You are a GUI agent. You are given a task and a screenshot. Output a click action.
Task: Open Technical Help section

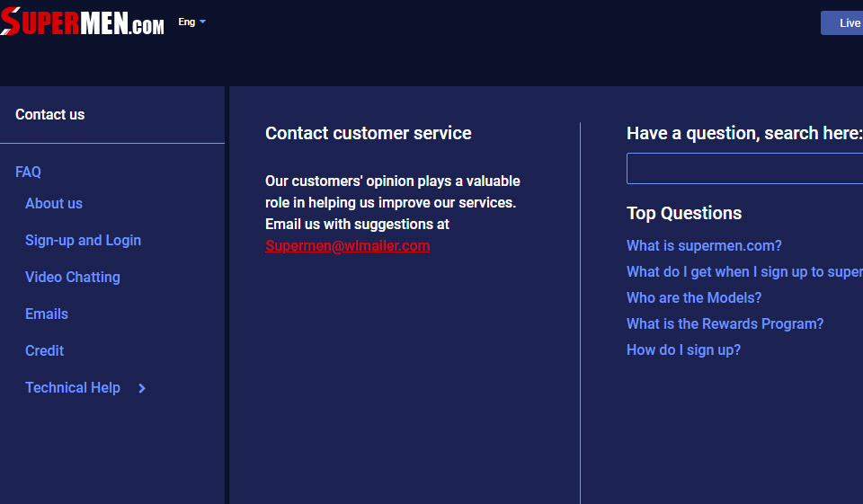tap(73, 387)
